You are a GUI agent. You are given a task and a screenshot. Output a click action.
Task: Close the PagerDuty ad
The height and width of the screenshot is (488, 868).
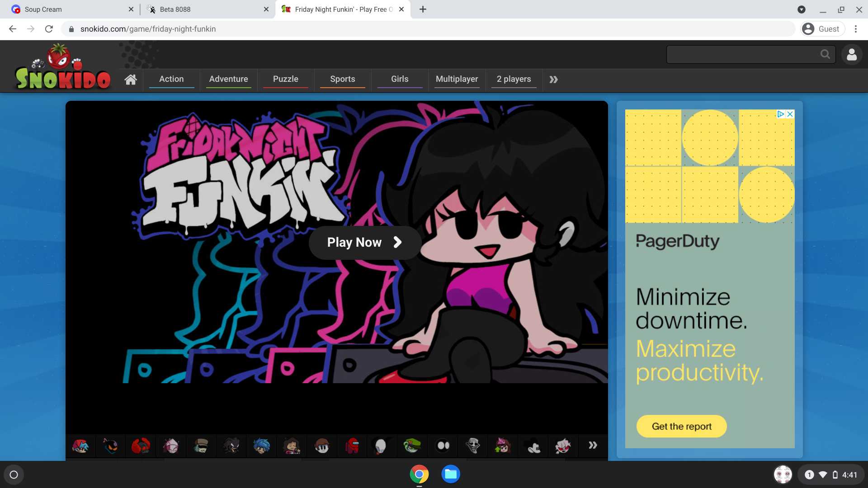[790, 114]
